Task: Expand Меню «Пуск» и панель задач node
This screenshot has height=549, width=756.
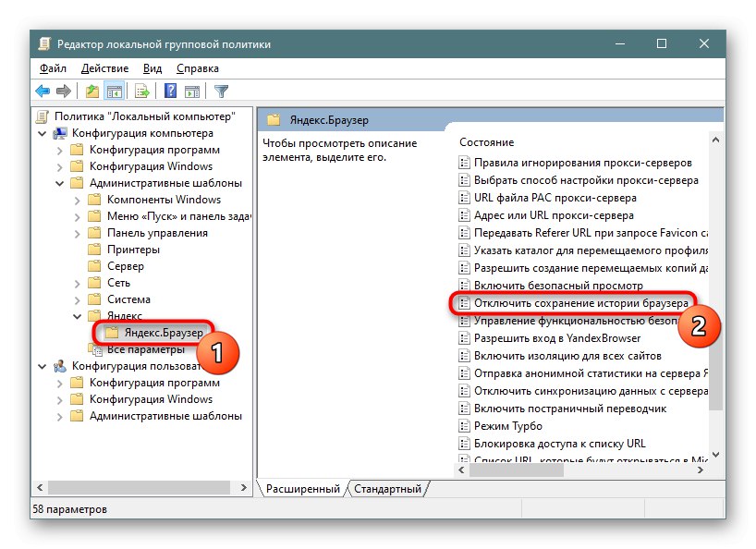Action: click(77, 217)
